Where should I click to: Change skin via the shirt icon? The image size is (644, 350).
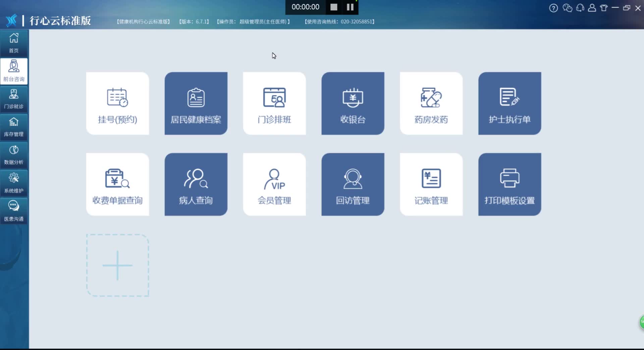604,8
